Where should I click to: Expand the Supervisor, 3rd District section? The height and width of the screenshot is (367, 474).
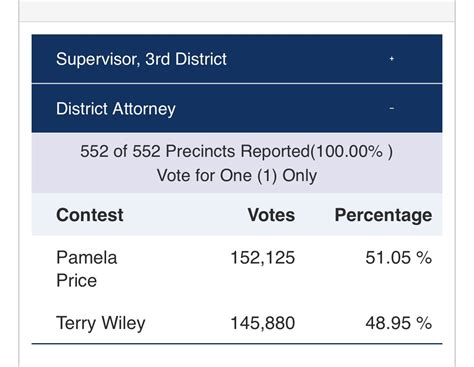click(237, 59)
